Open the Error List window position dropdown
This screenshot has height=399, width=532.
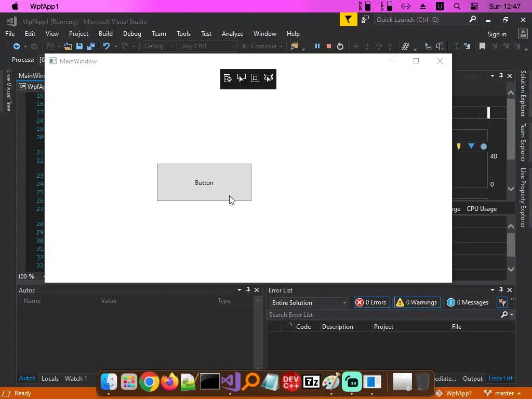coord(493,290)
